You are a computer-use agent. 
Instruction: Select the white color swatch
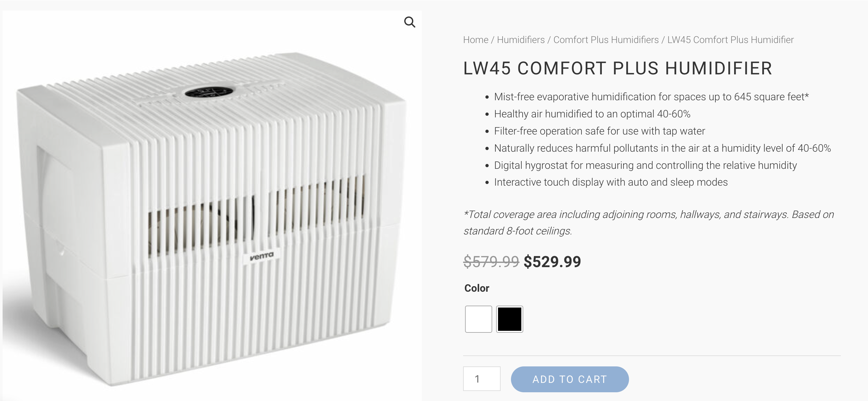tap(478, 319)
